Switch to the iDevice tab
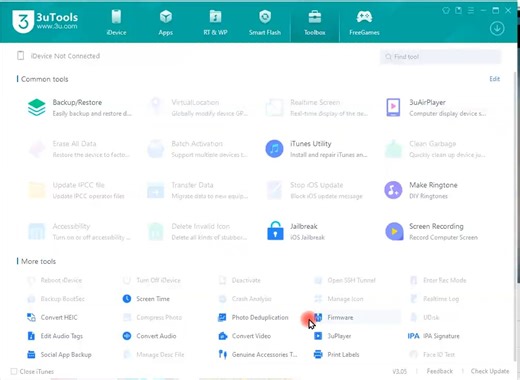This screenshot has width=520, height=380. coord(116,23)
